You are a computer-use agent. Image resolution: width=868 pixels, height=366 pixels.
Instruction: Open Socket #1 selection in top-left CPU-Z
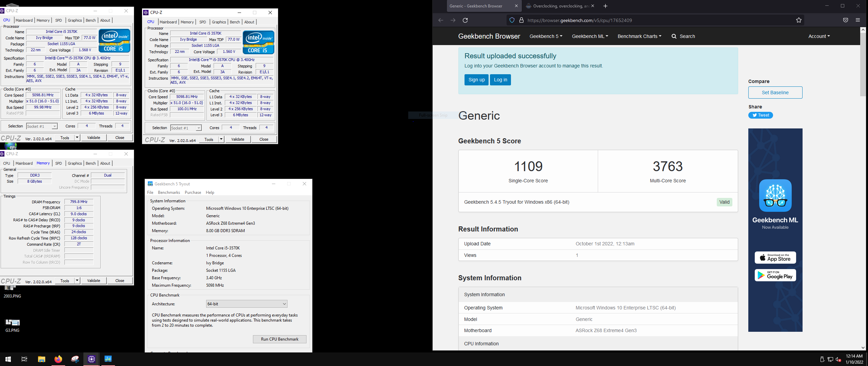[42, 126]
